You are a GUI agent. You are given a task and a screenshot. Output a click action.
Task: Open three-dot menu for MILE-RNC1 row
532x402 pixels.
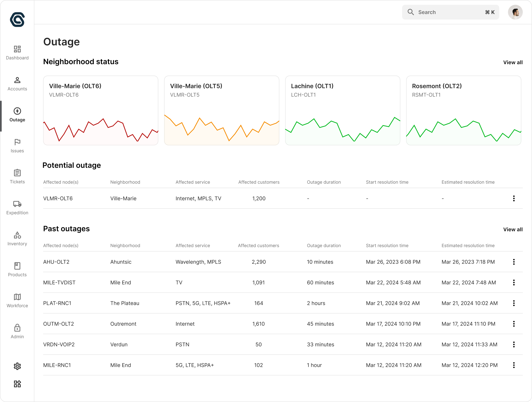click(x=514, y=365)
